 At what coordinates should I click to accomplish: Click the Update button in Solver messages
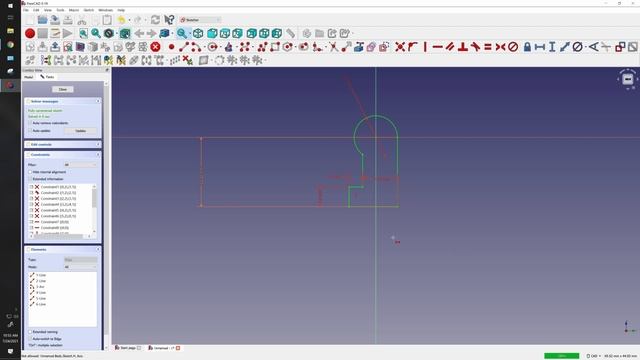80,131
